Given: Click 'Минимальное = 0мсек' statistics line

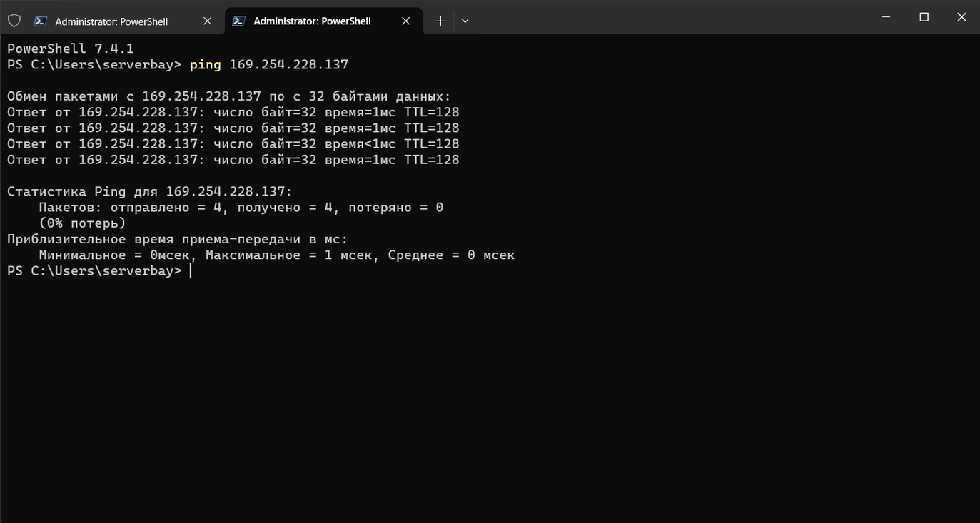Looking at the screenshot, I should pos(277,255).
